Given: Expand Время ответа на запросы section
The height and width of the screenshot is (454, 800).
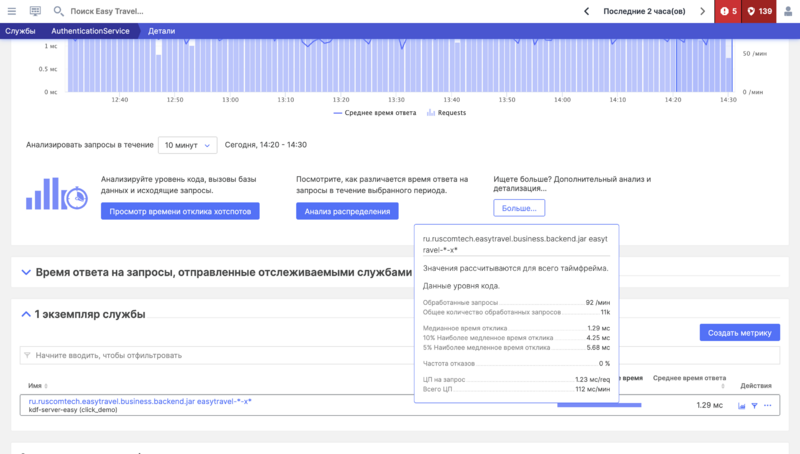Looking at the screenshot, I should pyautogui.click(x=25, y=272).
